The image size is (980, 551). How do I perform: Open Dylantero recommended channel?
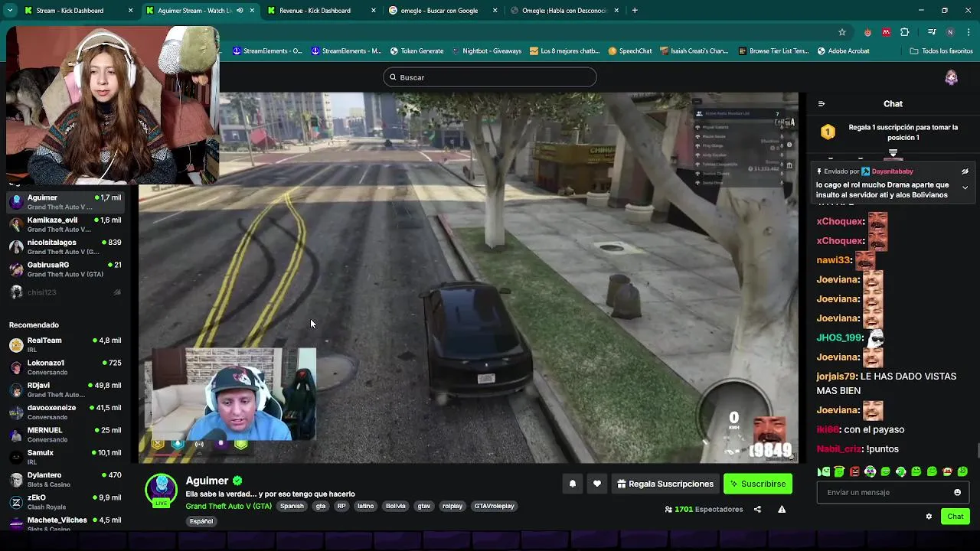[65, 479]
